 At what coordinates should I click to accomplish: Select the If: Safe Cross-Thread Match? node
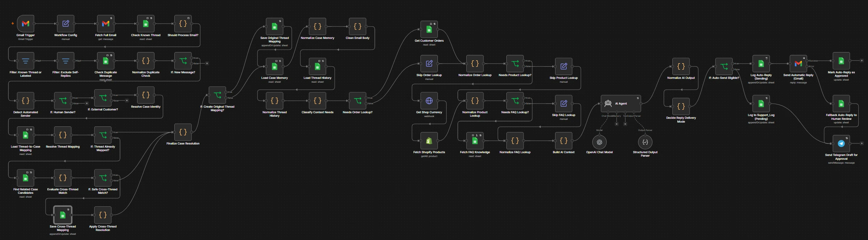point(103,178)
